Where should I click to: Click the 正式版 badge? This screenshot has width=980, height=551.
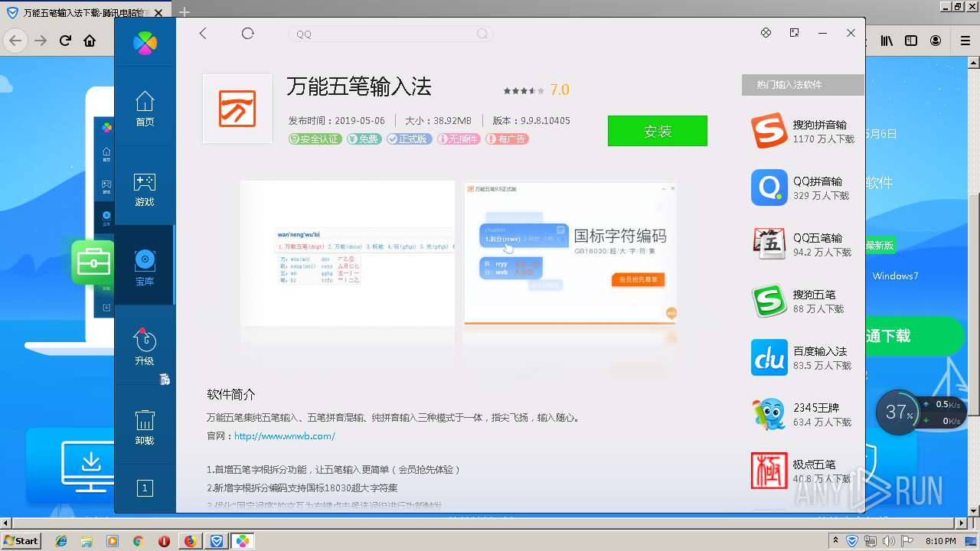pos(409,139)
